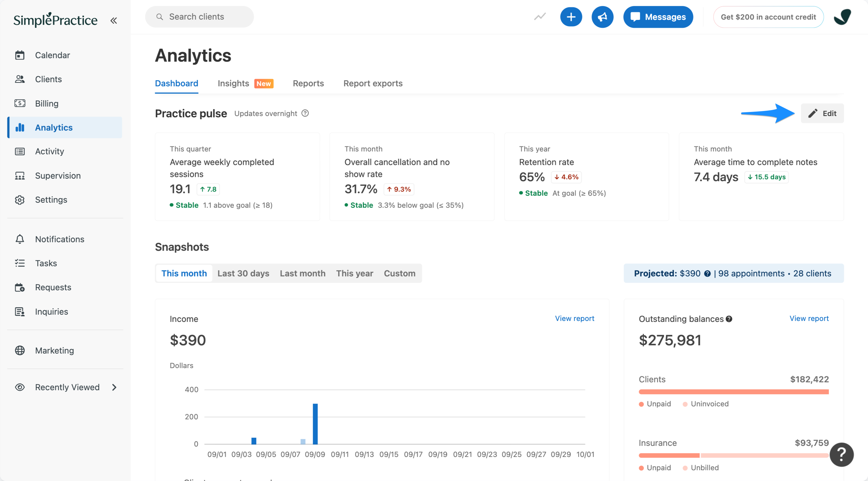The image size is (868, 481).
Task: Select Custom snapshot range
Action: coord(399,273)
